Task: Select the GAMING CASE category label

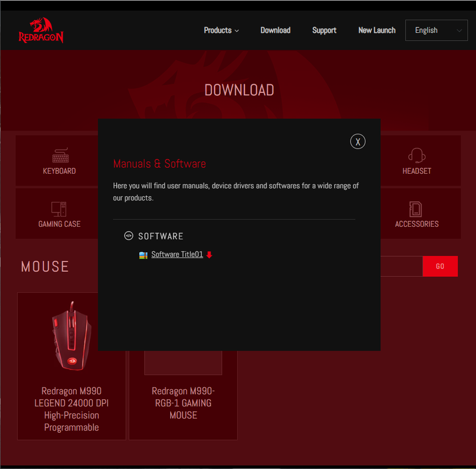Action: 59,224
